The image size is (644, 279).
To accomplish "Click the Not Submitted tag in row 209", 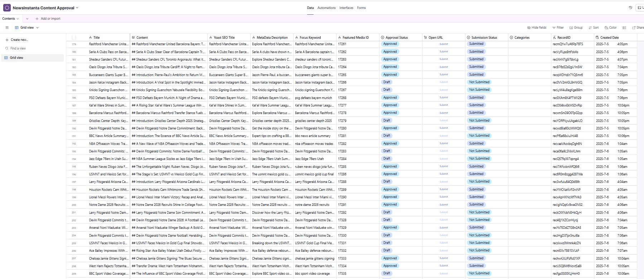I will click(479, 273).
